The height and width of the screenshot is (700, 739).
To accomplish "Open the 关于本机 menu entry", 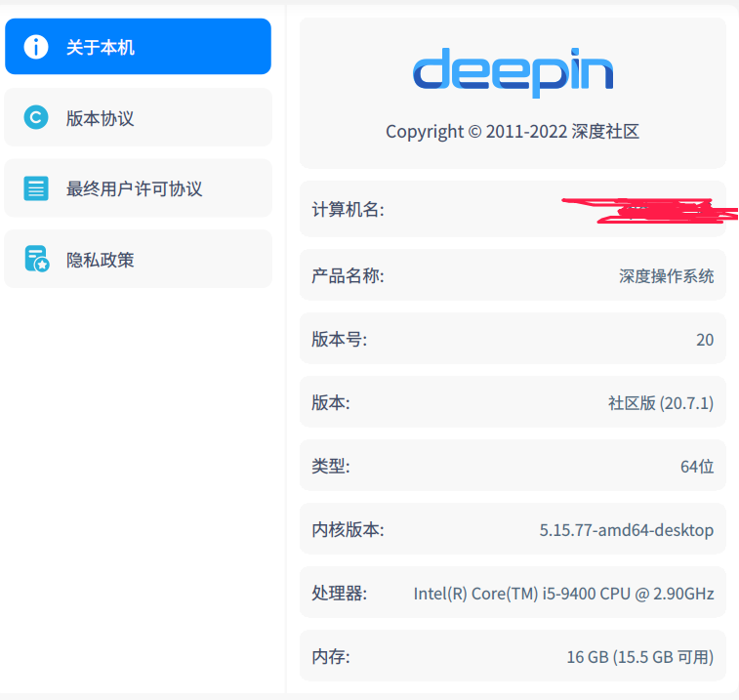I will click(x=138, y=46).
